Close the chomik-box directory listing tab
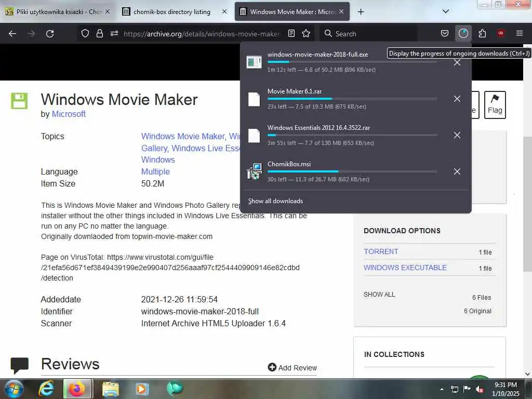Viewport: 532px width, 399px height. click(224, 11)
